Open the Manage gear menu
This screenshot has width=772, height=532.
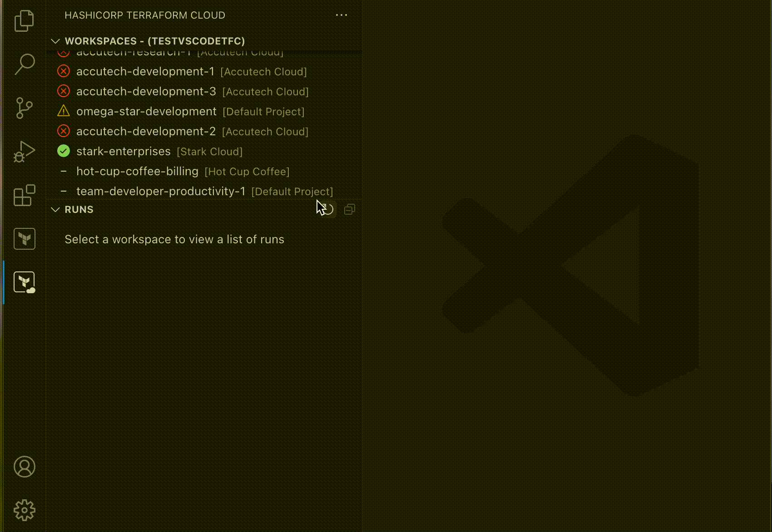pyautogui.click(x=24, y=510)
